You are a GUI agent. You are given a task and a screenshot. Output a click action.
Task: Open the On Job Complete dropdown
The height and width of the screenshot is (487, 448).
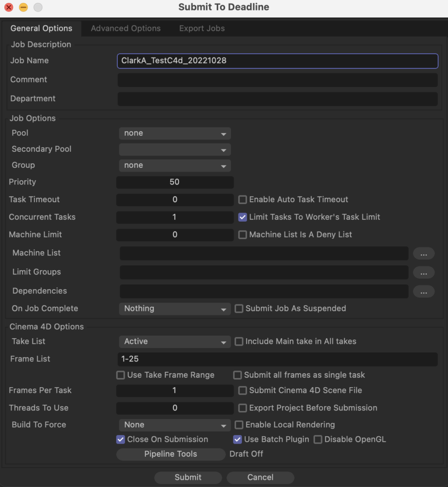175,309
